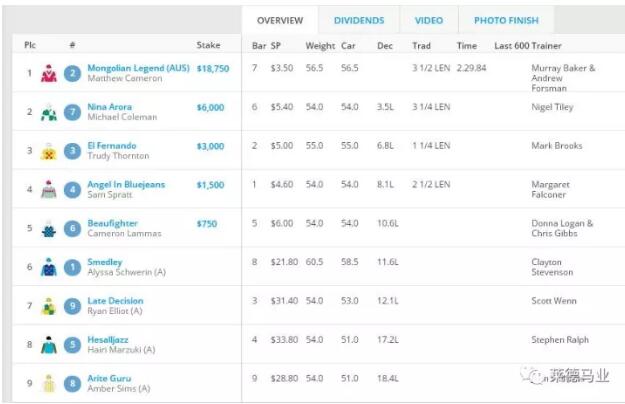The width and height of the screenshot is (625, 404).
Task: Open the Late Decision horse profile link
Action: [x=115, y=301]
